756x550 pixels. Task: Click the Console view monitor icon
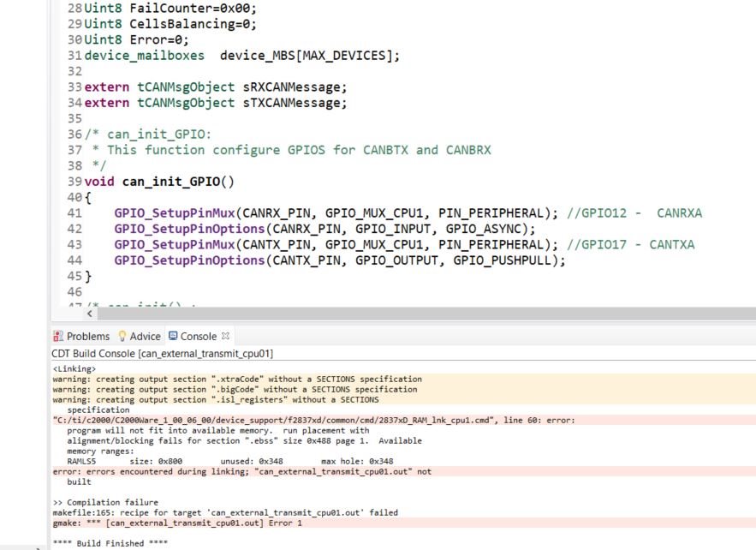173,336
